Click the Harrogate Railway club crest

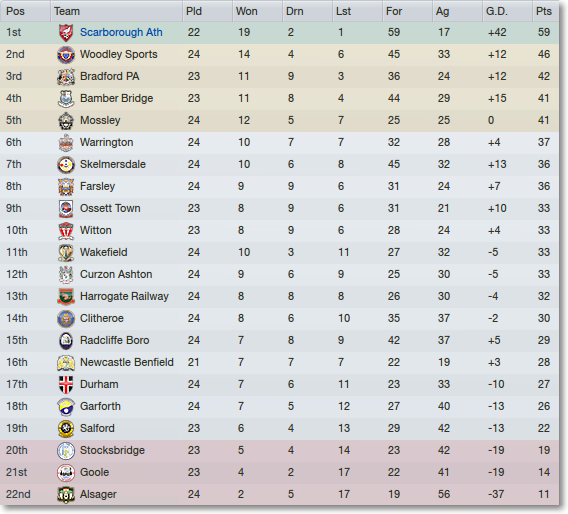click(66, 296)
